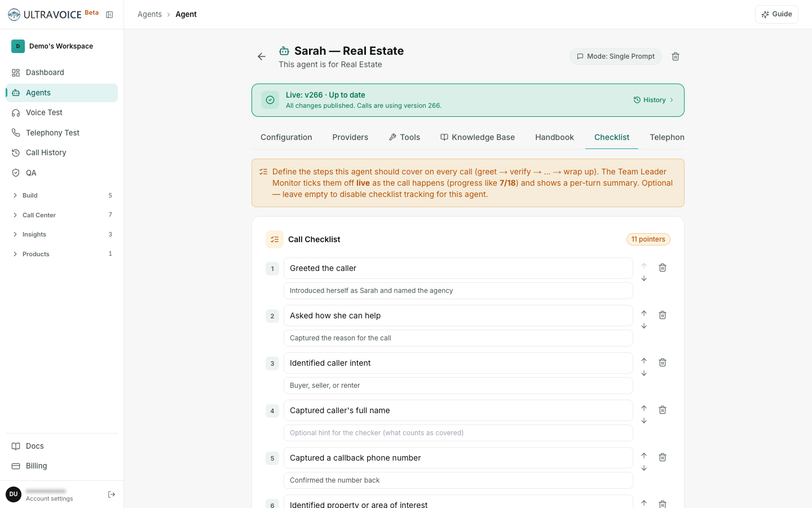812x508 pixels.
Task: Edit 'Captured caller's full name' field
Action: coord(458,410)
